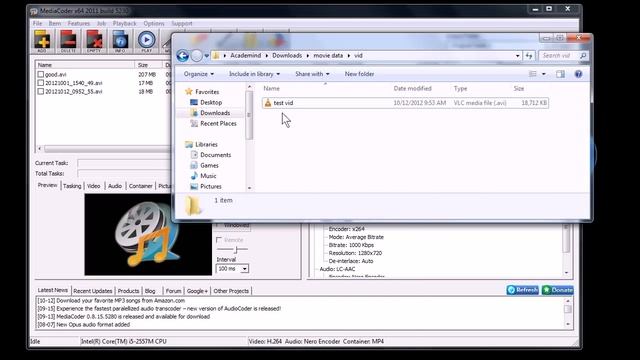The width and height of the screenshot is (640, 360).
Task: Click the Donate button
Action: [558, 290]
